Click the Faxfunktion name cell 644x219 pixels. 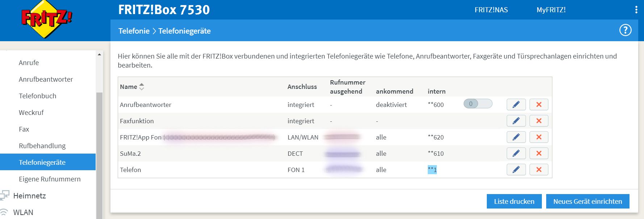137,121
